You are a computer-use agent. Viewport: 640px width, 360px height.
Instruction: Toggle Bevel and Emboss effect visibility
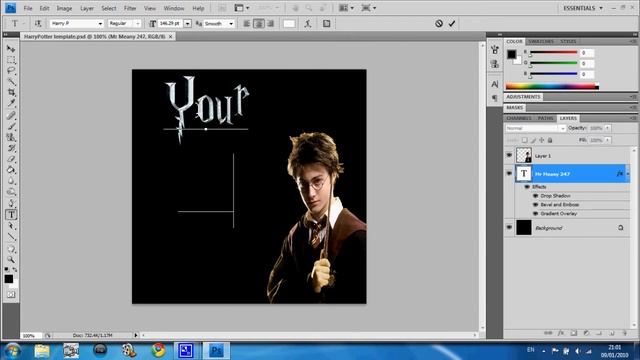[536, 205]
